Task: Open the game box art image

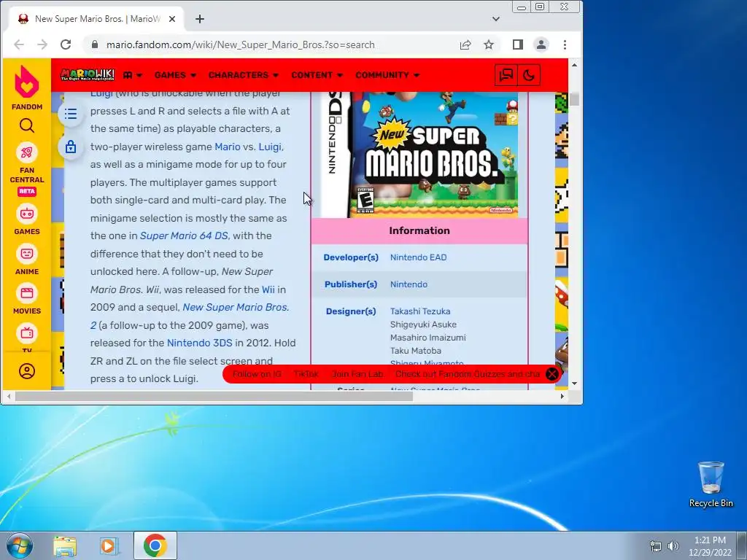Action: [x=419, y=155]
